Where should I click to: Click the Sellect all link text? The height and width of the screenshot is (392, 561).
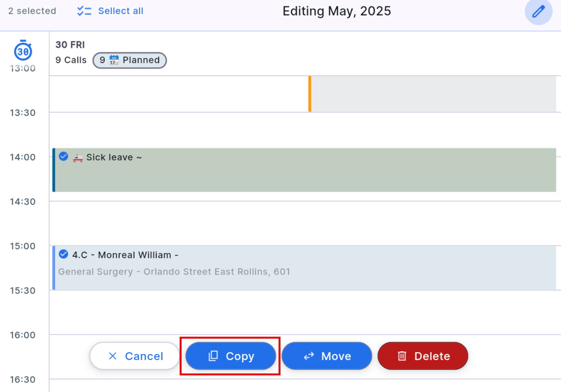click(x=121, y=11)
